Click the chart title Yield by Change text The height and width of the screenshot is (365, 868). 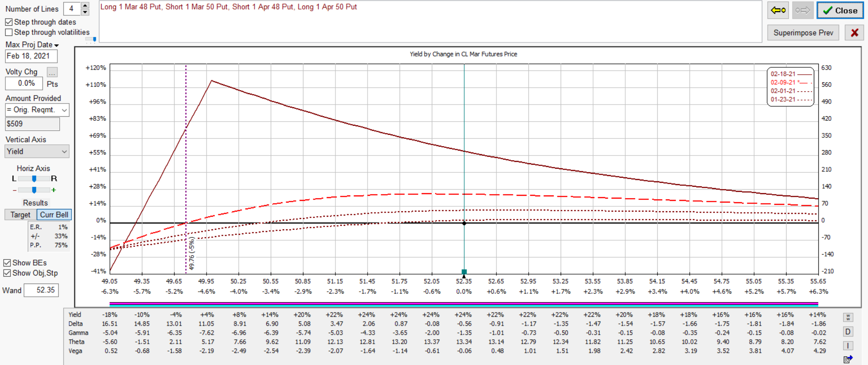[463, 54]
